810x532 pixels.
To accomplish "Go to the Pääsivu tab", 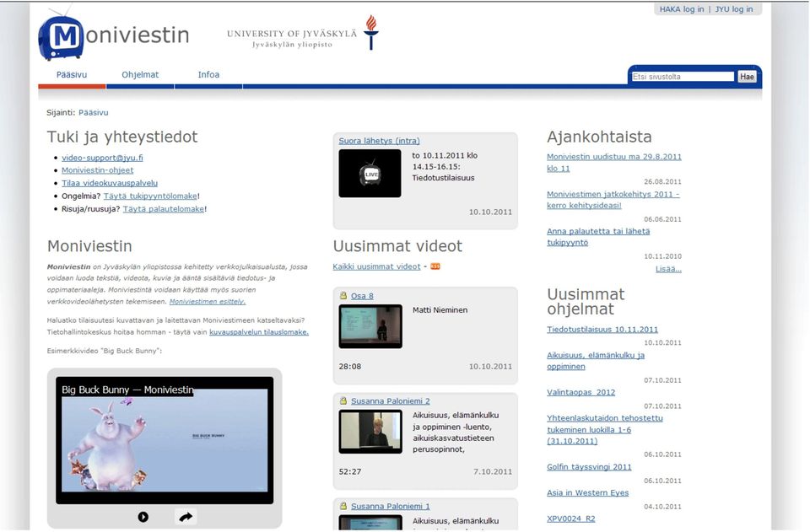I will (x=72, y=75).
